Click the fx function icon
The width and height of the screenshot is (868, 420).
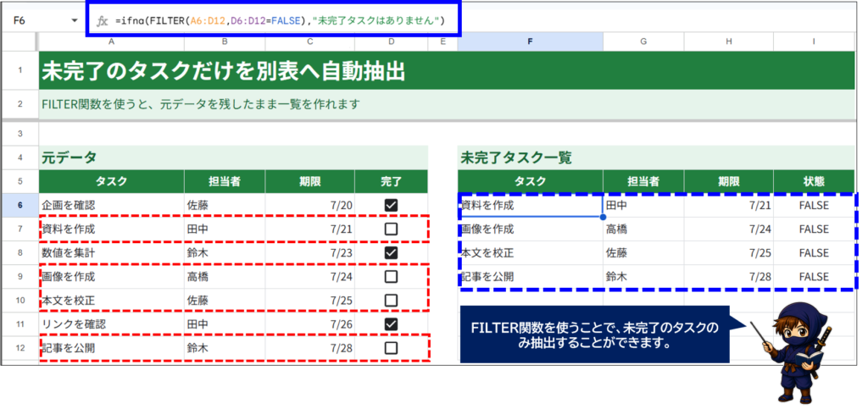(x=102, y=21)
